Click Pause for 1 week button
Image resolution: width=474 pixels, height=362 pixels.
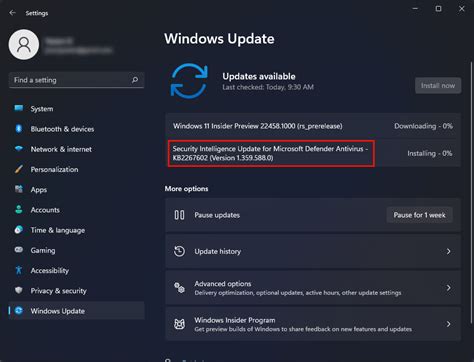click(x=419, y=215)
